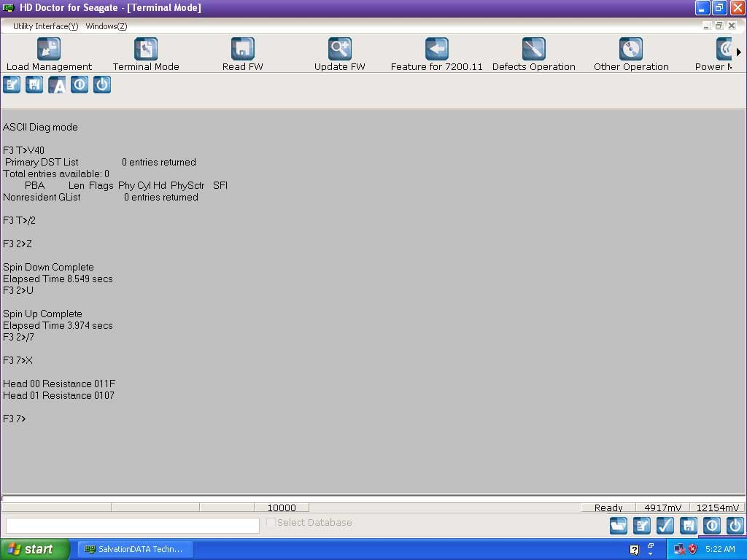This screenshot has width=747, height=560.
Task: Click the help question mark taskbar icon
Action: click(x=634, y=550)
